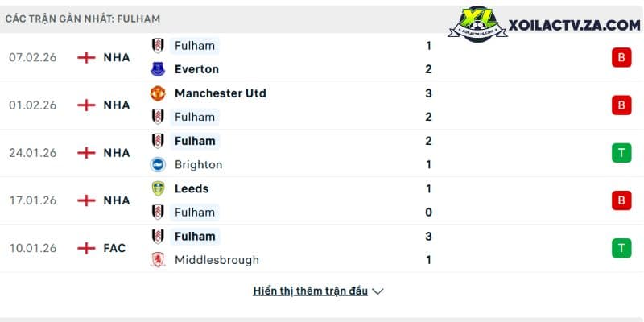Screen dimensions: 644x322
Task: Click the Manchester Utd crest icon
Action: (x=158, y=93)
